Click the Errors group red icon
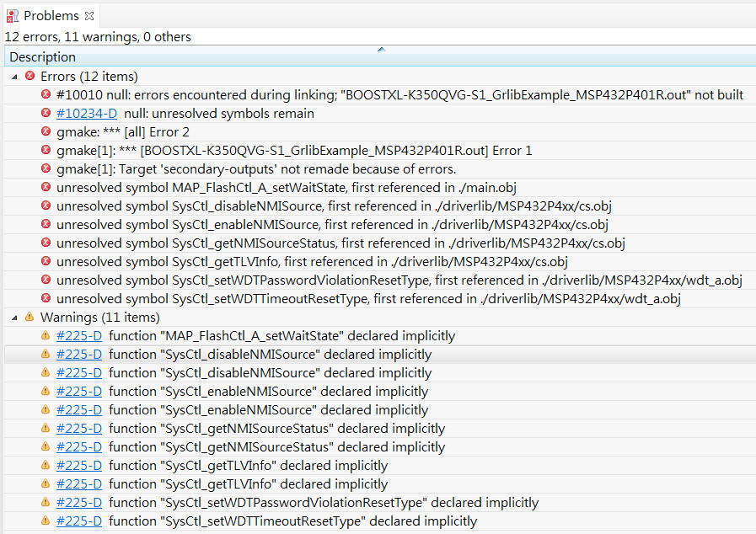 (30, 77)
